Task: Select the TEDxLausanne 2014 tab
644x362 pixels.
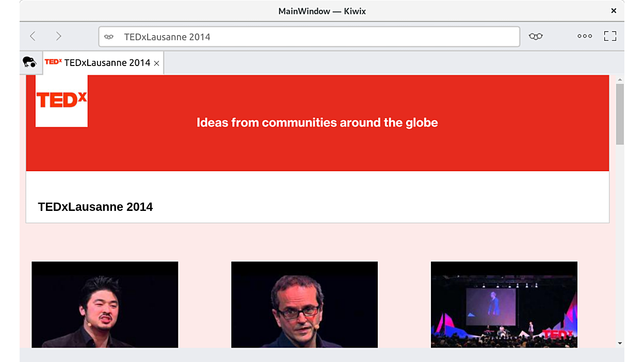Action: pos(103,63)
